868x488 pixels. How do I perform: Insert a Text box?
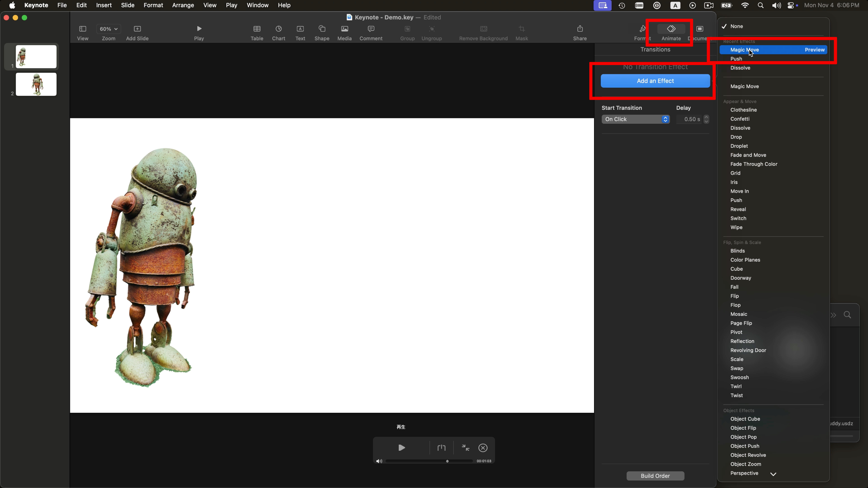click(300, 32)
